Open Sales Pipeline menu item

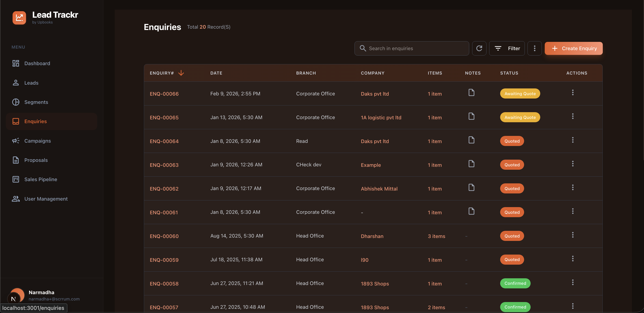[41, 179]
